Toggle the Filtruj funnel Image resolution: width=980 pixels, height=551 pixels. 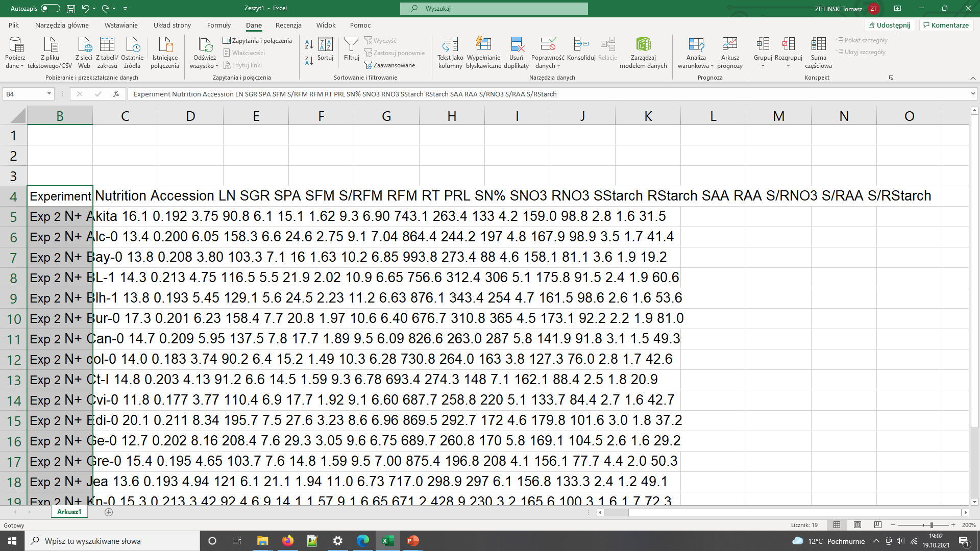(x=351, y=49)
